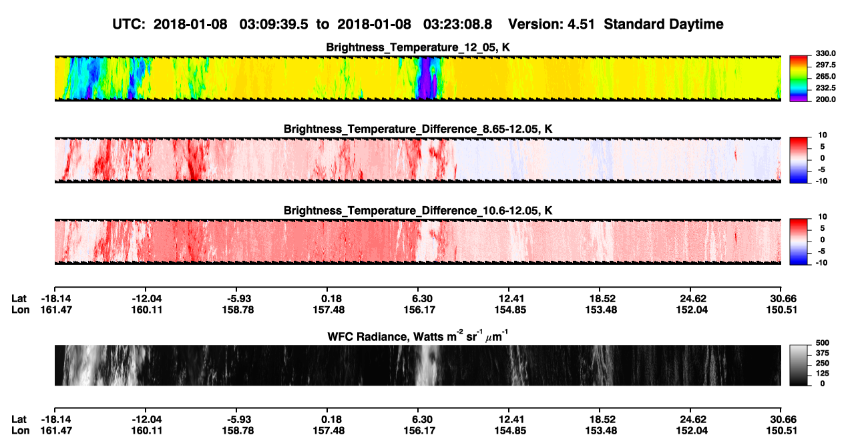Viewport: 868px width, 445px height.
Task: Click latitude '12.41' beneath the WFC Radiance panel
Action: (x=509, y=419)
